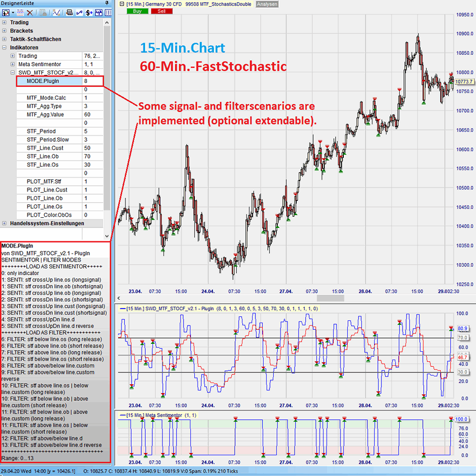Expand the Handelssystem-Einstellungen category
The width and height of the screenshot is (476, 476).
pos(4,223)
